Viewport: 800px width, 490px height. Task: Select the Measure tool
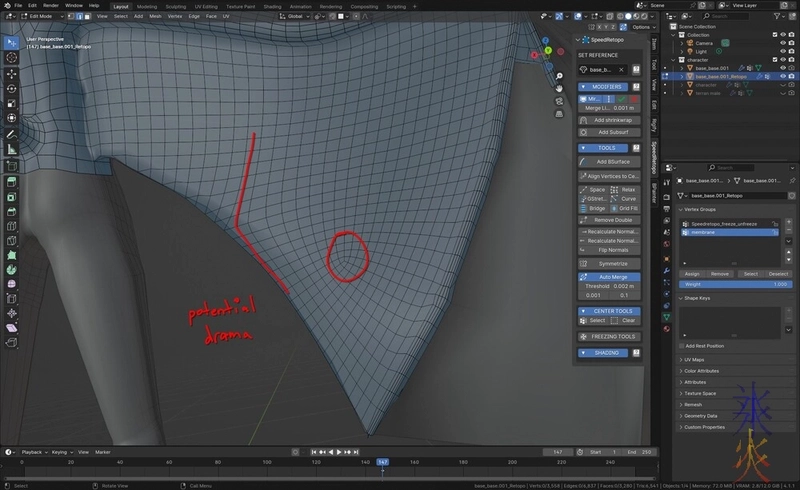[x=11, y=149]
